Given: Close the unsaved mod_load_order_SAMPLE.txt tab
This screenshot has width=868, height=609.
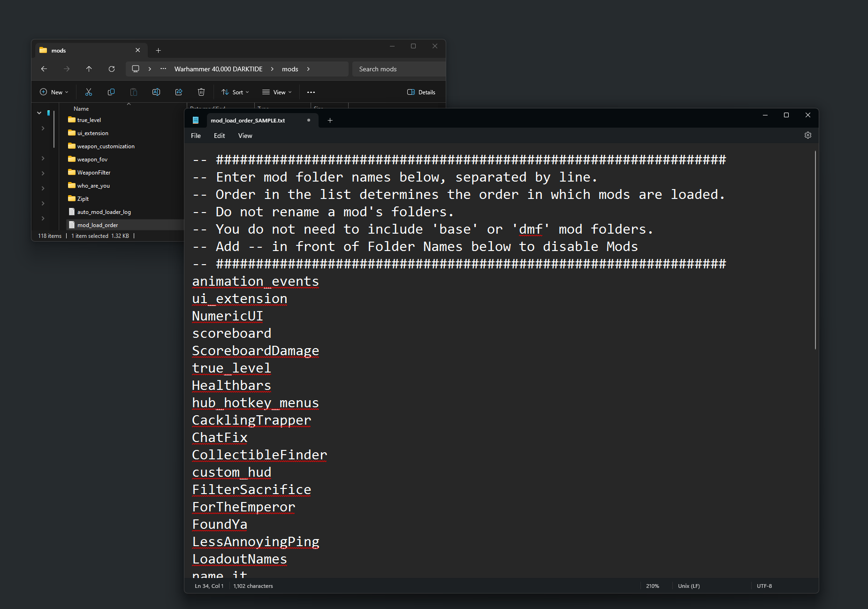Looking at the screenshot, I should [309, 120].
